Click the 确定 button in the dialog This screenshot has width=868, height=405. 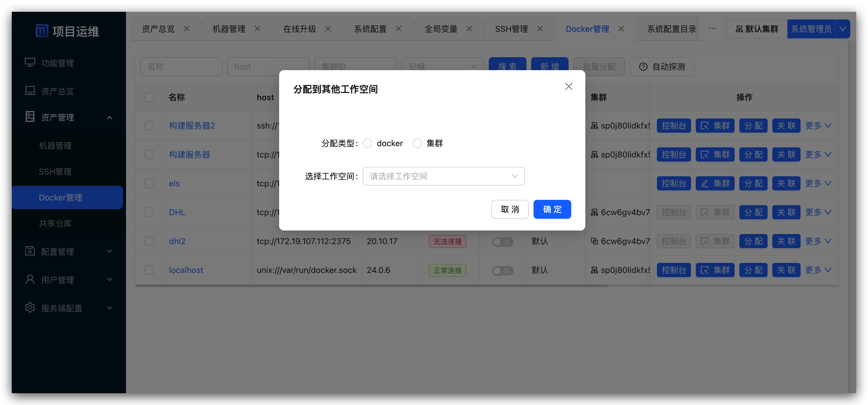[x=552, y=209]
